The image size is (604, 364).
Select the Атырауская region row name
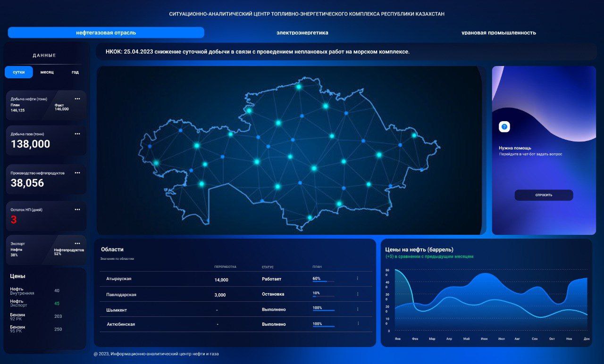[x=119, y=279]
